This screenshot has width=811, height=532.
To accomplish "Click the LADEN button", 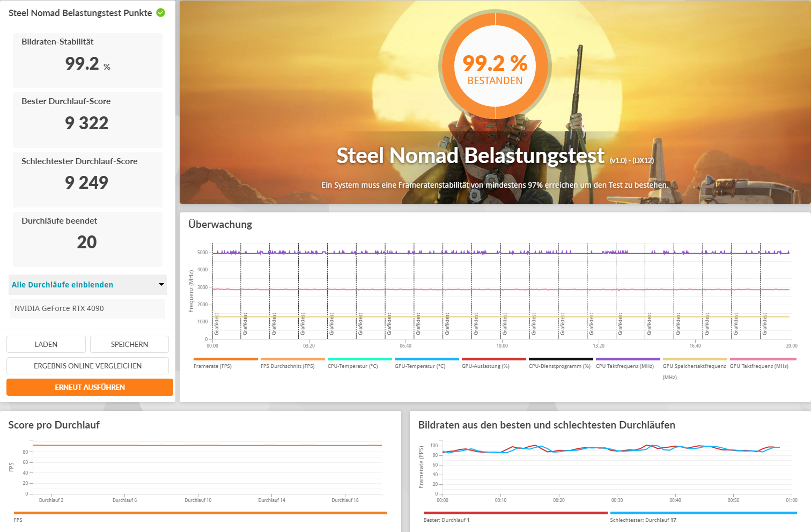I will [x=46, y=344].
